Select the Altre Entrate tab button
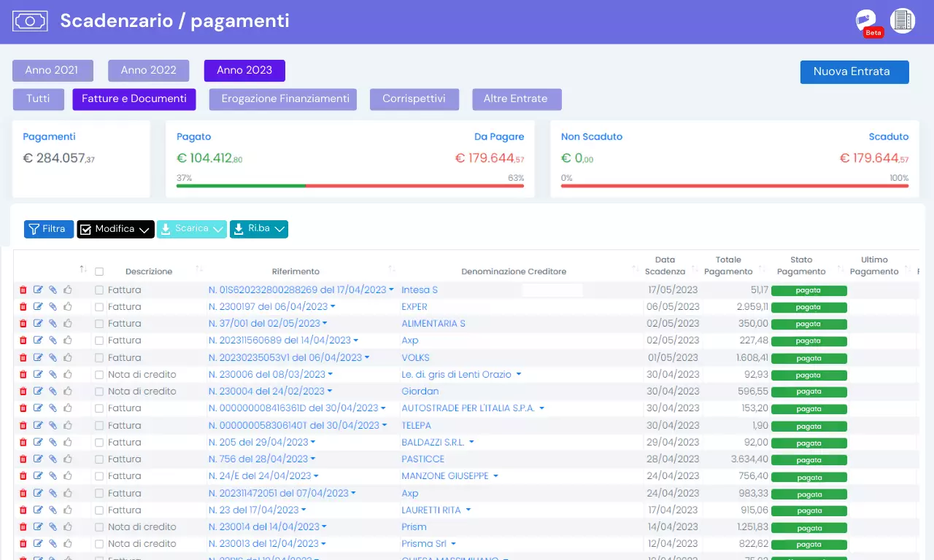Viewport: 934px width, 560px height. [x=517, y=99]
